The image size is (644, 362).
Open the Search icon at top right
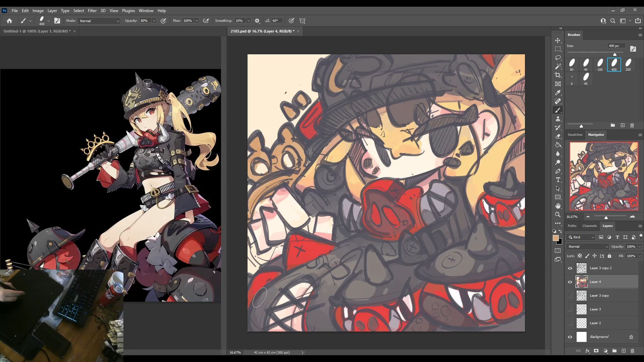coord(613,21)
